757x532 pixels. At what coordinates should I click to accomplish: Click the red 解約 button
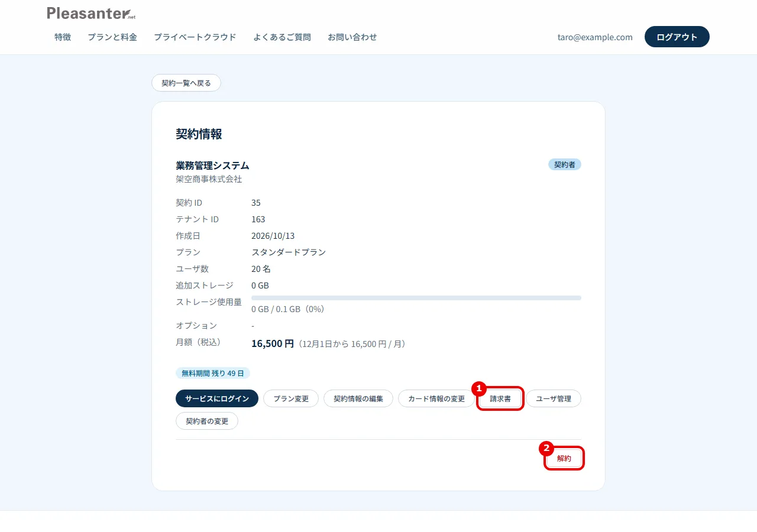coord(564,458)
